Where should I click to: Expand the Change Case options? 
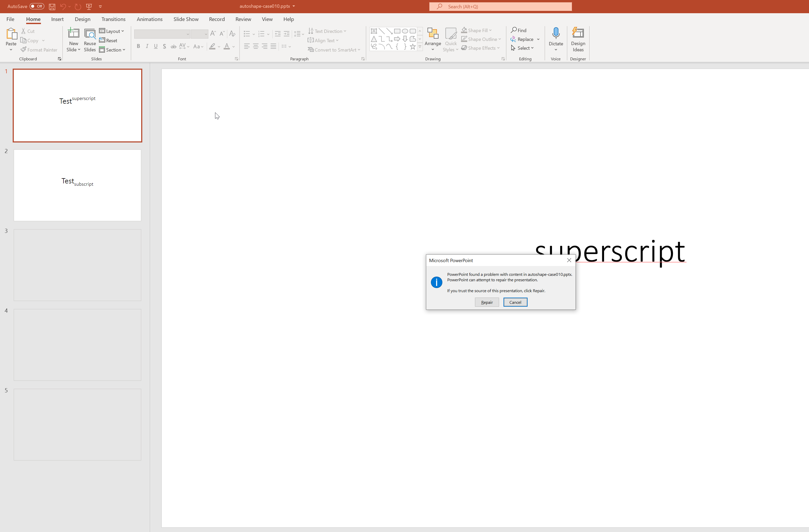pyautogui.click(x=198, y=46)
